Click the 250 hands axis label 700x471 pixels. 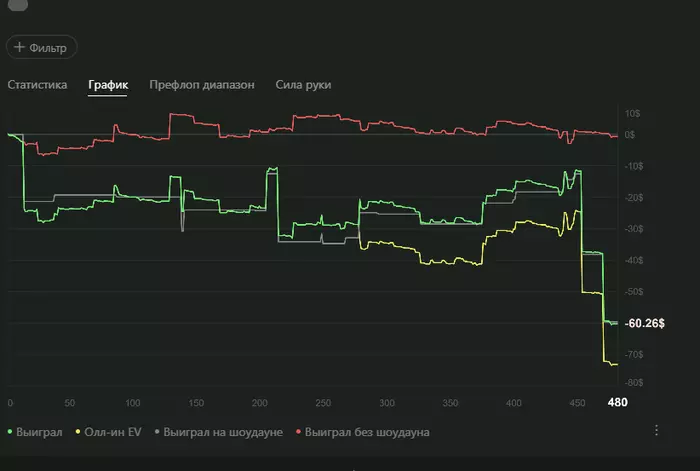323,403
